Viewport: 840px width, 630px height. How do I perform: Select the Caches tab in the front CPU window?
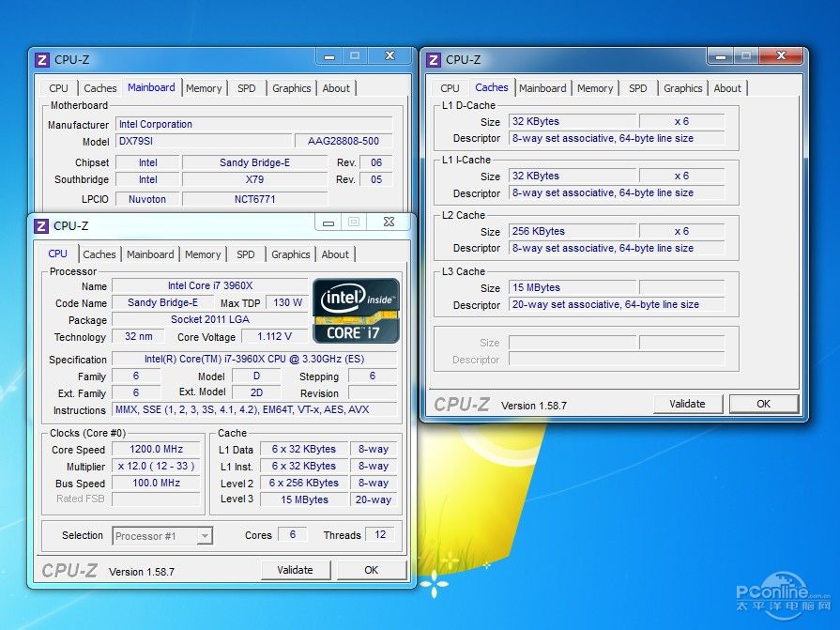coord(99,254)
